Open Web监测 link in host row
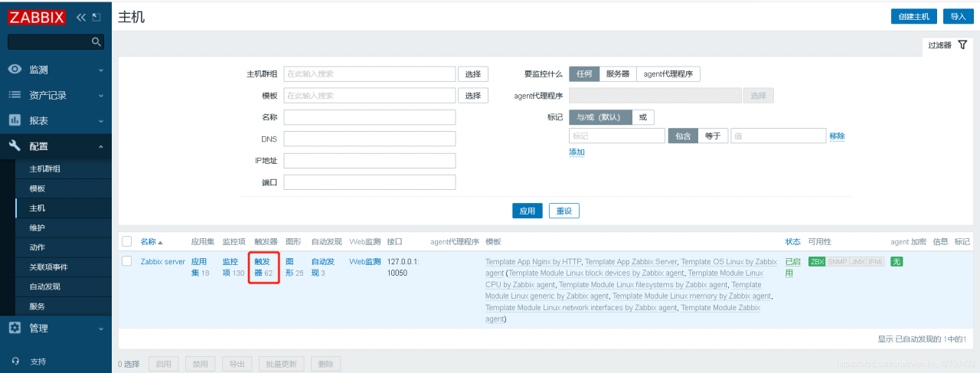 click(365, 261)
